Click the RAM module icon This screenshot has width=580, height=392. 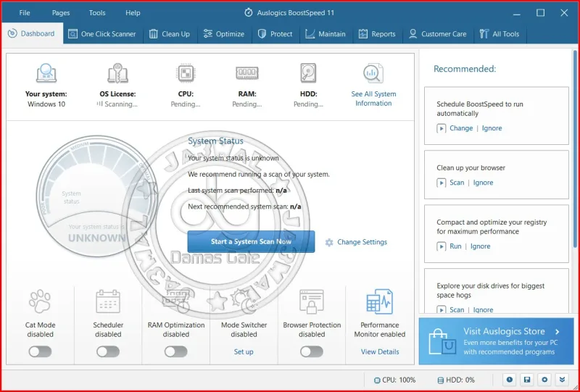coord(246,72)
